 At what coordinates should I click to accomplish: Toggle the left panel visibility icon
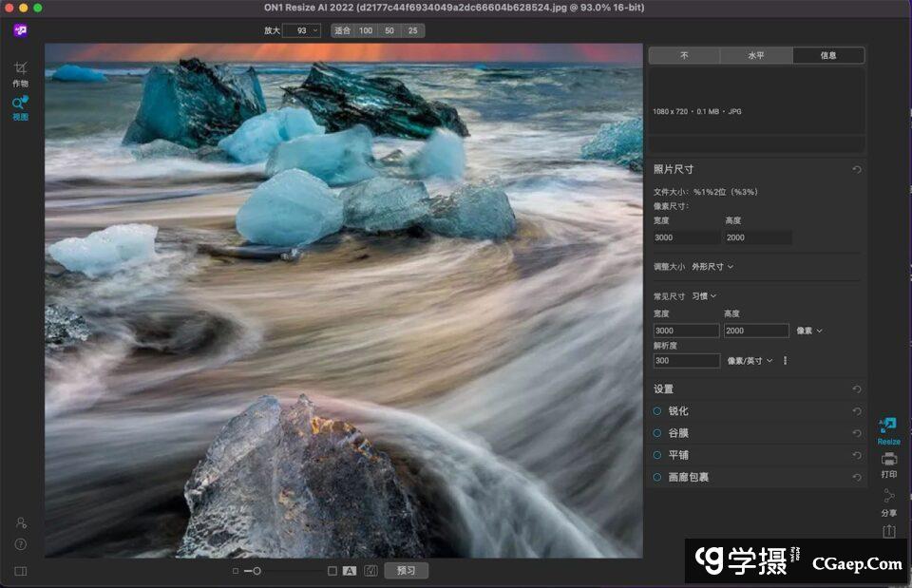coord(20,571)
